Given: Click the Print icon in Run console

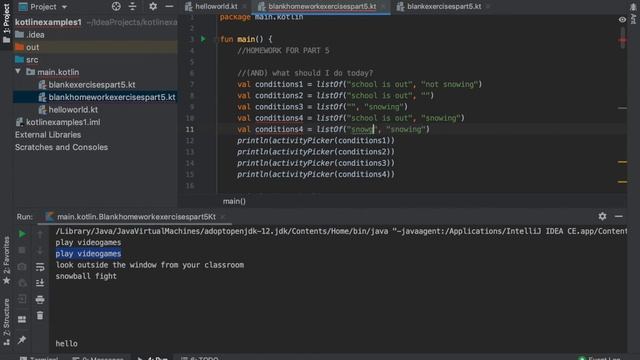Looking at the screenshot, I should pos(40,299).
